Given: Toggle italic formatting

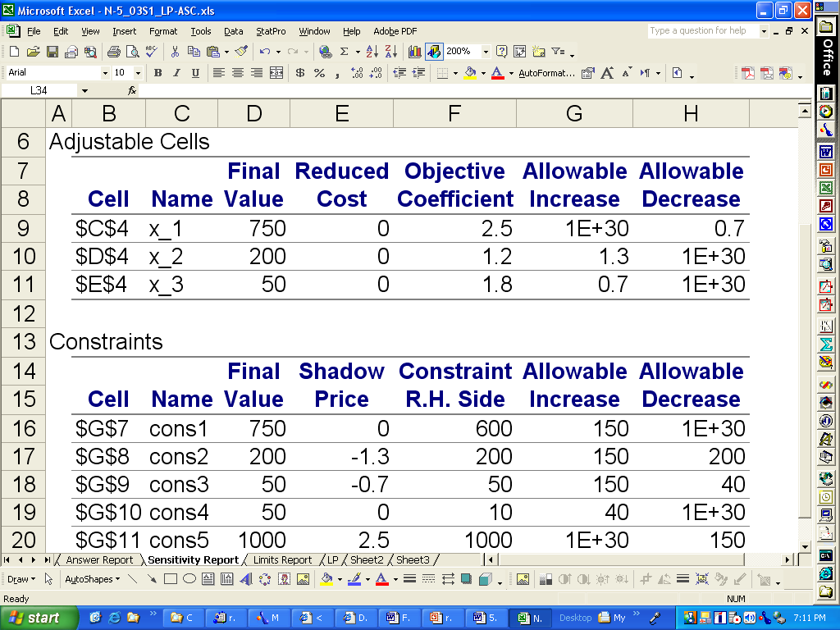Looking at the screenshot, I should (x=176, y=74).
